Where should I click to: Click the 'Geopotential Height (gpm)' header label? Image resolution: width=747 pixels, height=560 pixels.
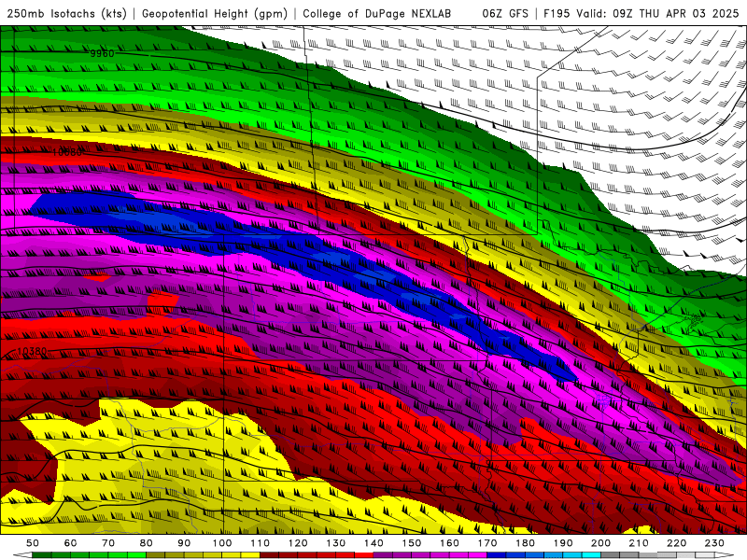(x=215, y=13)
